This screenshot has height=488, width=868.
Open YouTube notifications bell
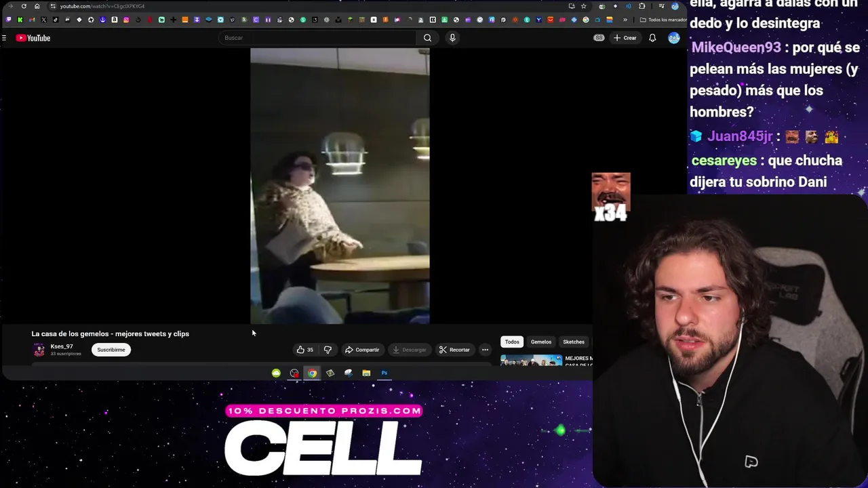click(652, 38)
